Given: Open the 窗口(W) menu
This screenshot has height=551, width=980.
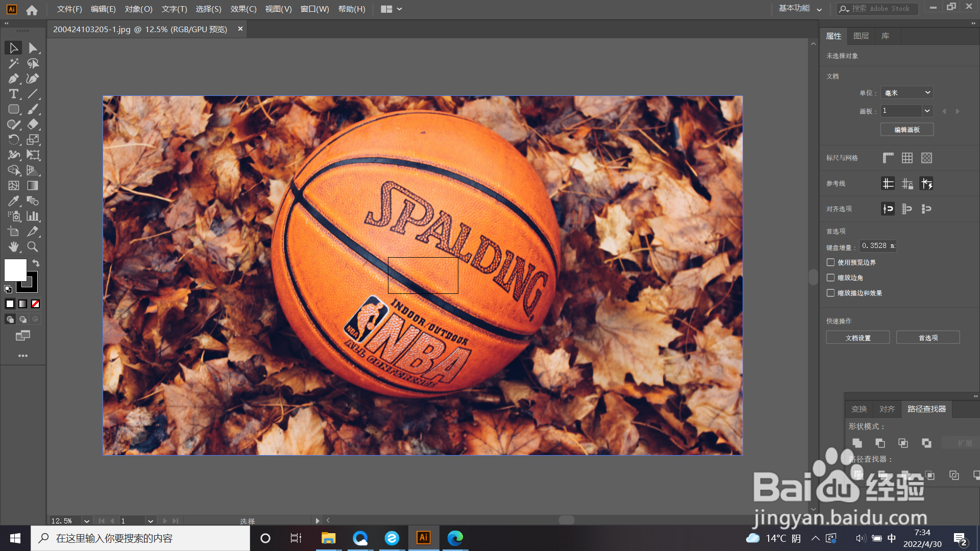Looking at the screenshot, I should click(x=315, y=9).
